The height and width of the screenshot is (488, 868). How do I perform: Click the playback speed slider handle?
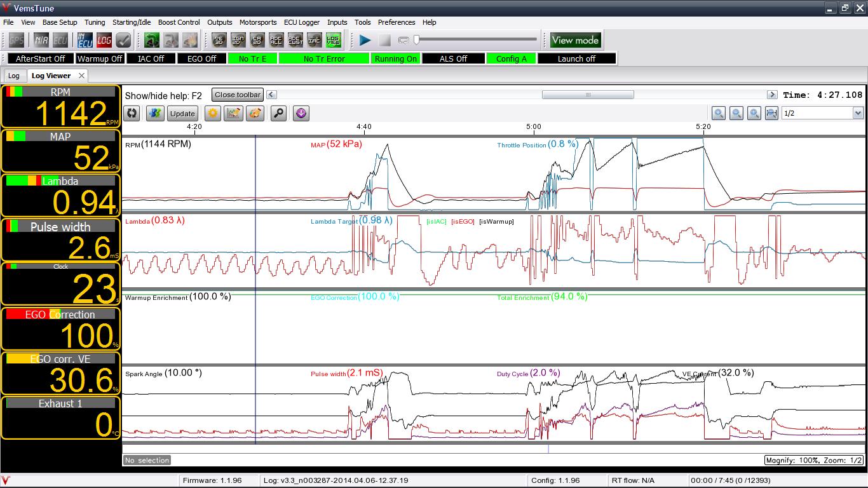[417, 40]
